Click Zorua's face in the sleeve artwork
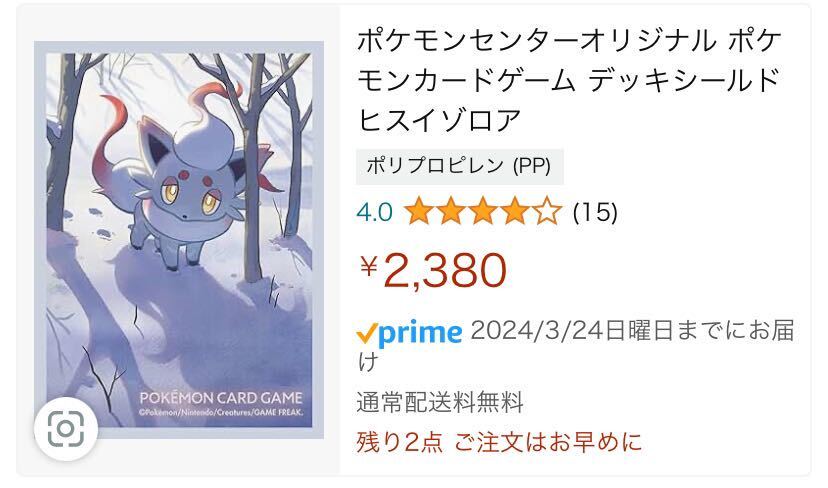 [x=186, y=194]
